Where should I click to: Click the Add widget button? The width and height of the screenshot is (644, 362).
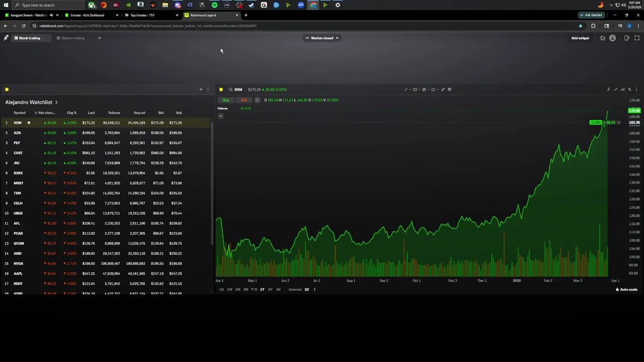click(580, 38)
